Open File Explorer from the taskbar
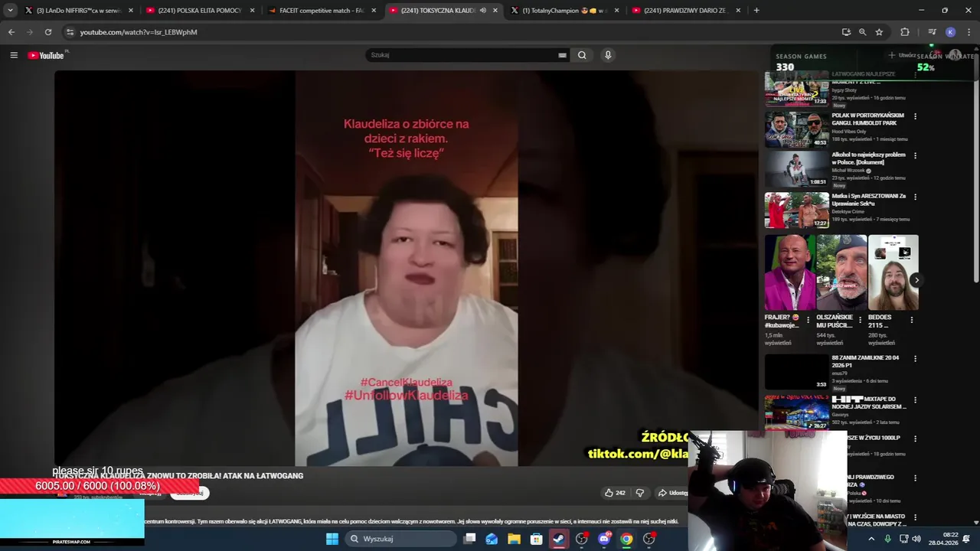980x551 pixels. (x=514, y=539)
